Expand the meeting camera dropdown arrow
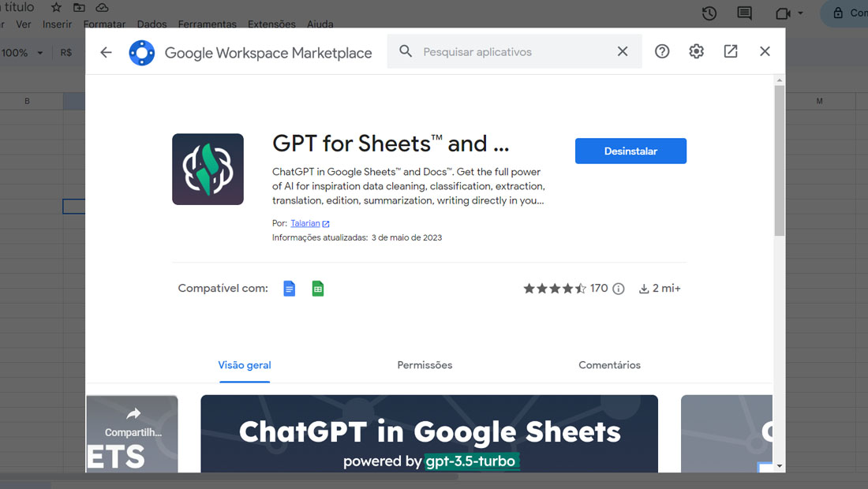 pos(800,13)
